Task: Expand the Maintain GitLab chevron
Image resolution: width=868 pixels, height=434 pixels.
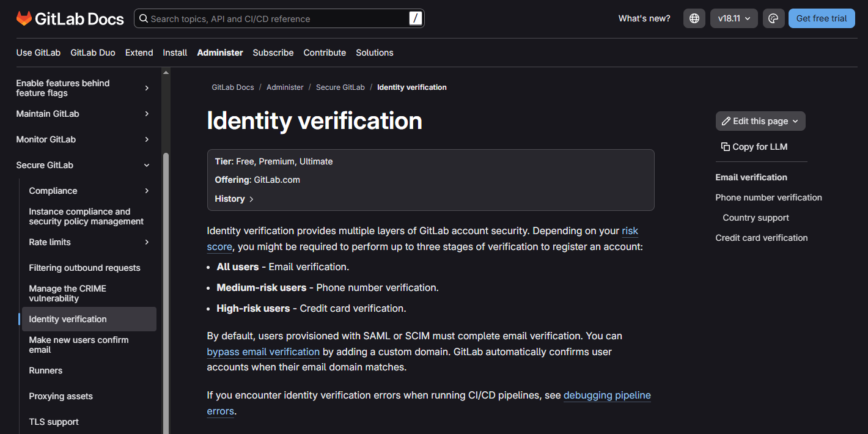Action: tap(147, 114)
